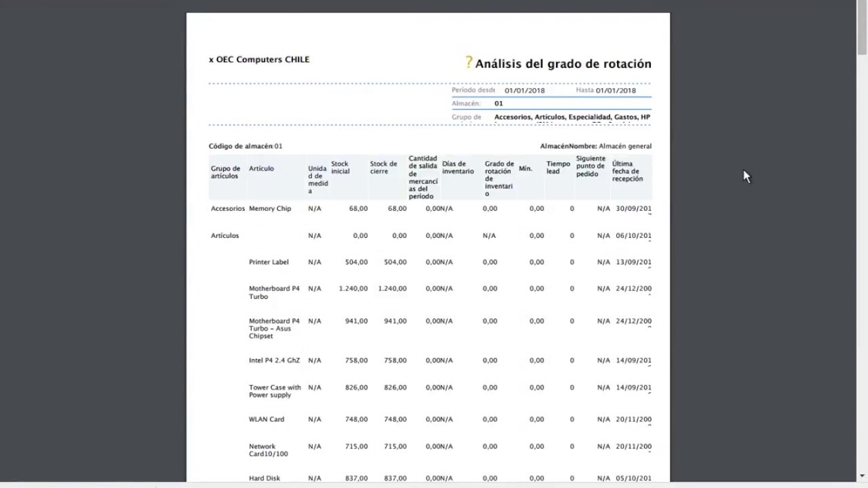This screenshot has width=868, height=488.
Task: Click the reception date 06/10/201
Action: click(633, 235)
